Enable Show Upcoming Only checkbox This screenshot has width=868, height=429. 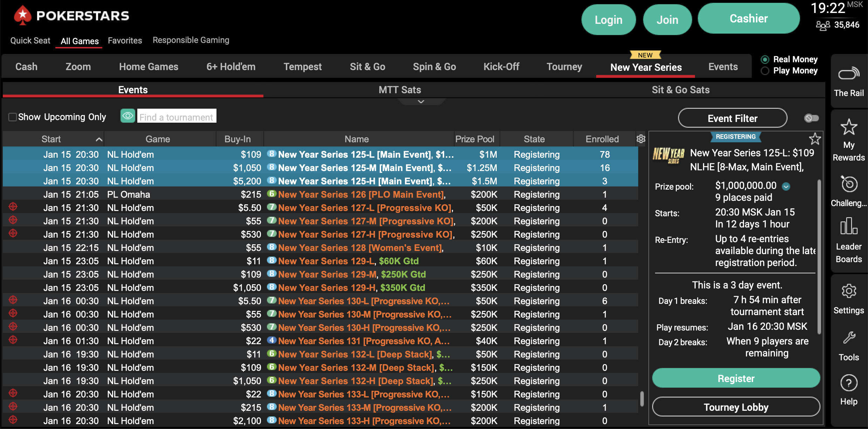[13, 117]
